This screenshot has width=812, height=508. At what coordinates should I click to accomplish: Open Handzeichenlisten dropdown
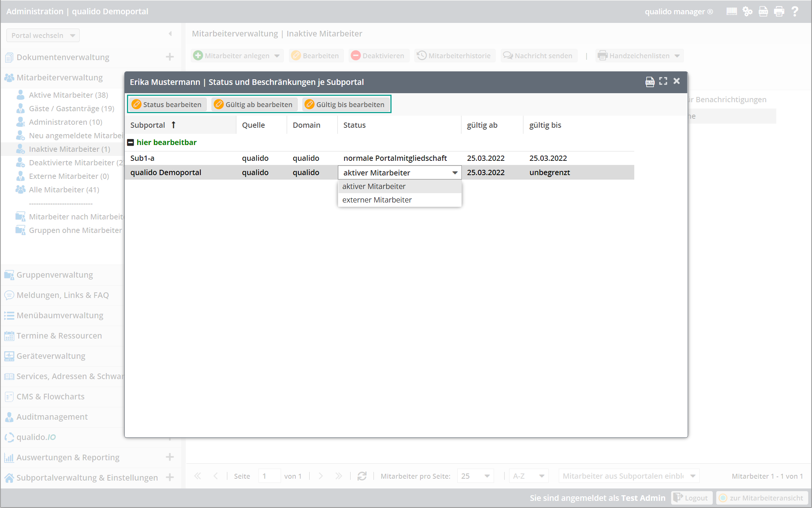[639, 56]
